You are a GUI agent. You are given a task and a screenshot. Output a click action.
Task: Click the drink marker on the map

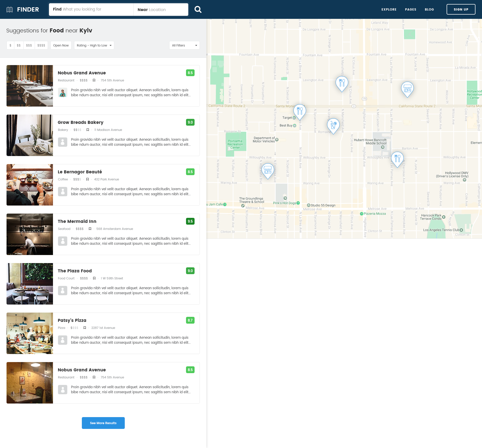pos(333,125)
